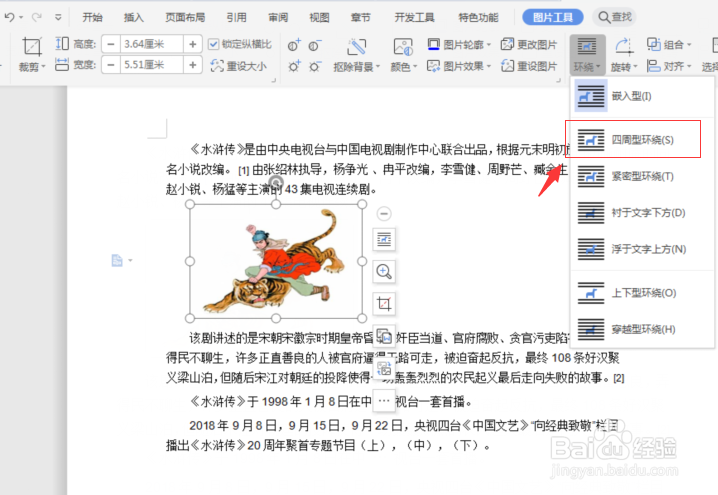
Task: Click the width field showing 5.51厘米
Action: click(x=152, y=65)
